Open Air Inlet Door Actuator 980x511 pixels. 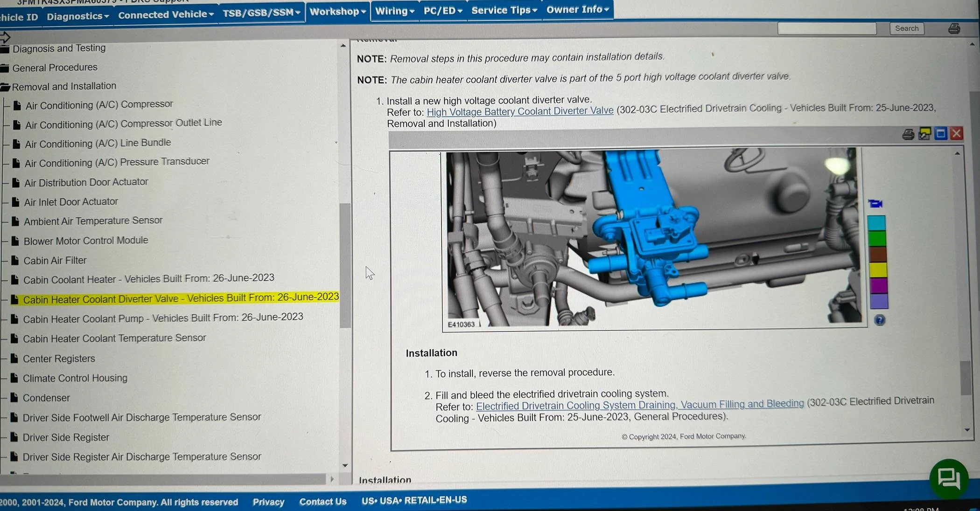pos(71,202)
